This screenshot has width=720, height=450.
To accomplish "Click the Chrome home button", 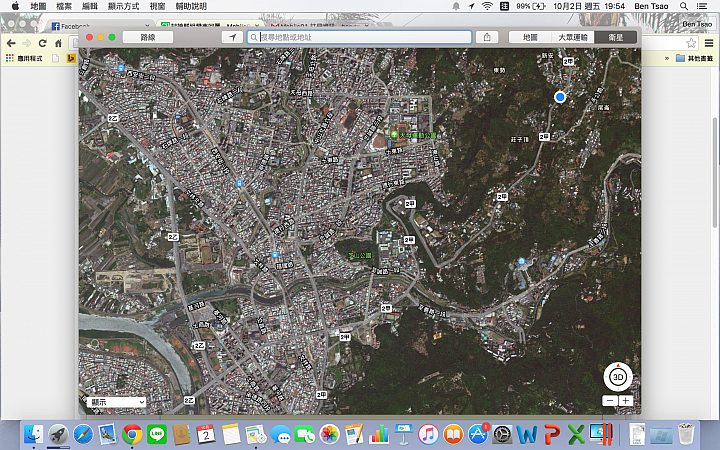I will (x=58, y=43).
